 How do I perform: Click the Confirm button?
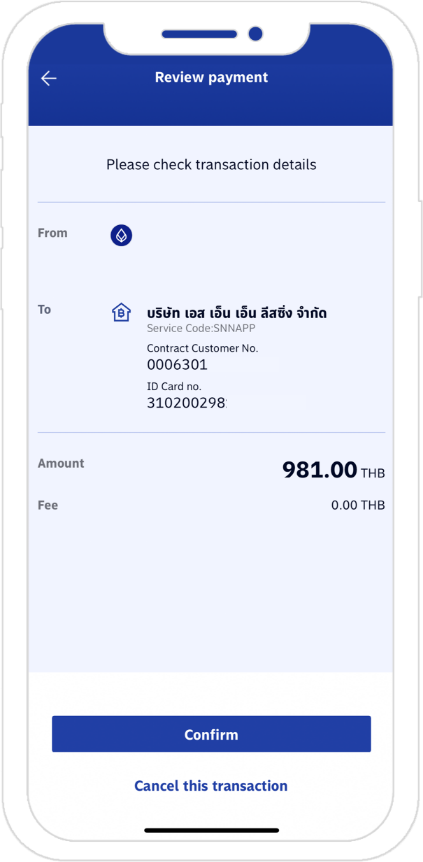211,734
